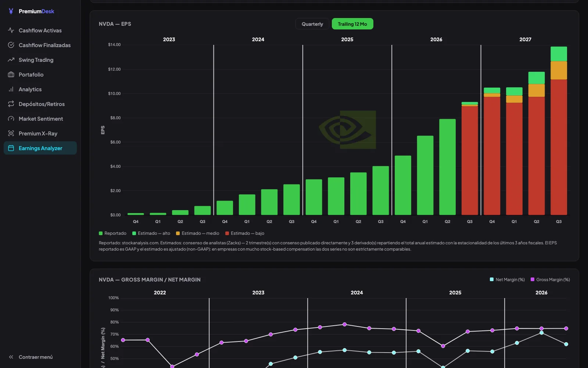Click the collapse menu double-chevron icon
588x368 pixels.
tap(11, 357)
